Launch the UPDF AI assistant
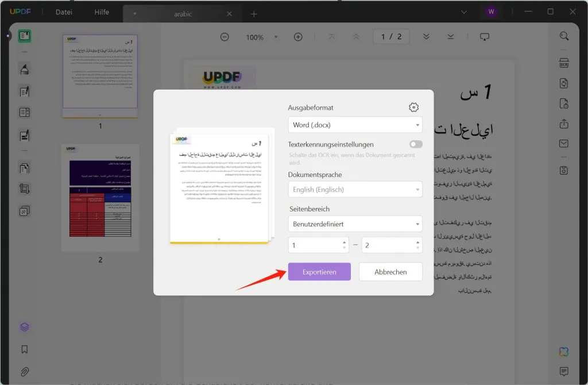Image resolution: width=588 pixels, height=385 pixels. [564, 351]
